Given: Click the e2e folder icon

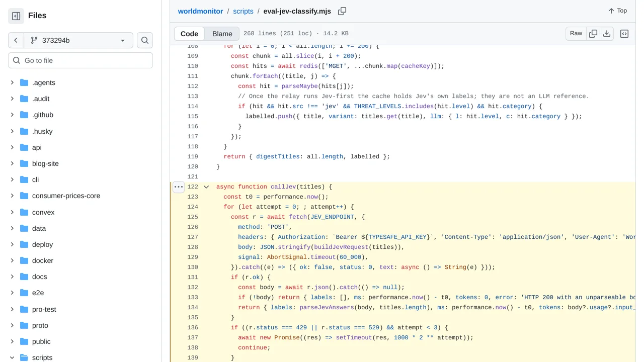Looking at the screenshot, I should tap(24, 293).
